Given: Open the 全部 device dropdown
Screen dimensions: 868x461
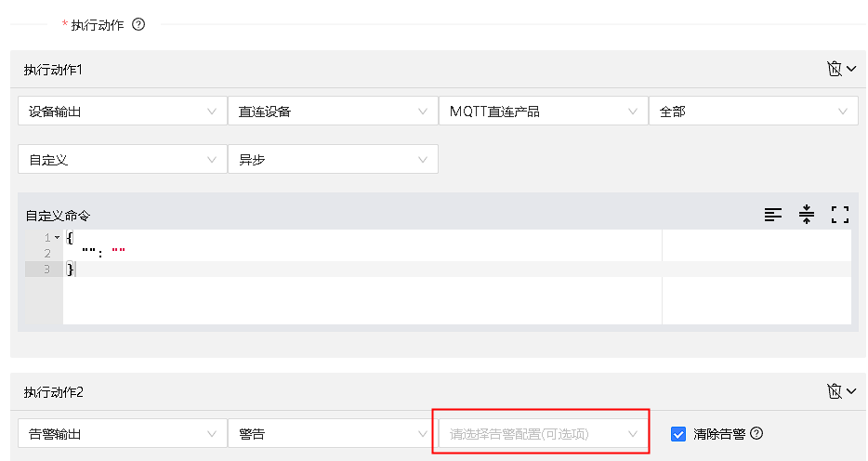Looking at the screenshot, I should (x=752, y=112).
